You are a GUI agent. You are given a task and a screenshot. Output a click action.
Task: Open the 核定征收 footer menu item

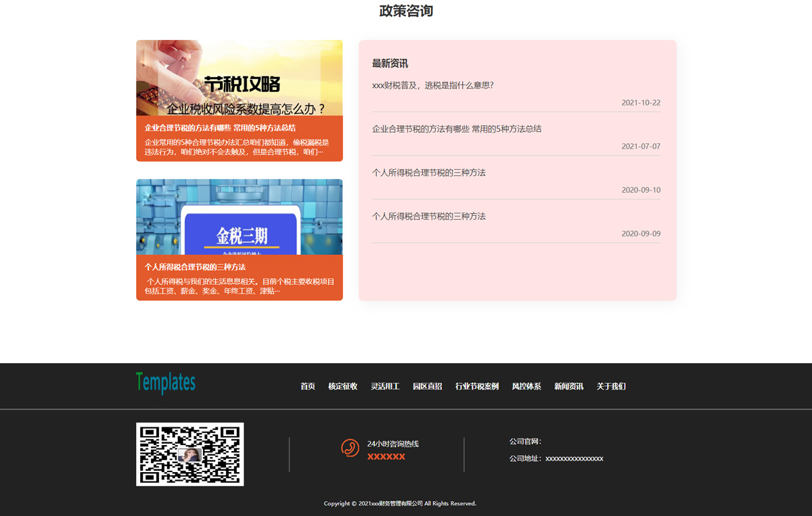click(x=342, y=386)
